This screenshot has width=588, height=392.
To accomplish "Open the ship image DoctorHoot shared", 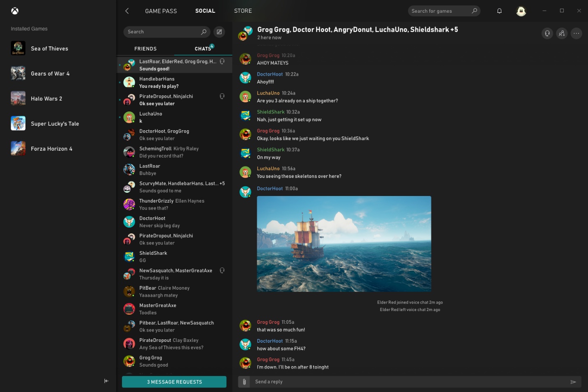I will coord(344,243).
